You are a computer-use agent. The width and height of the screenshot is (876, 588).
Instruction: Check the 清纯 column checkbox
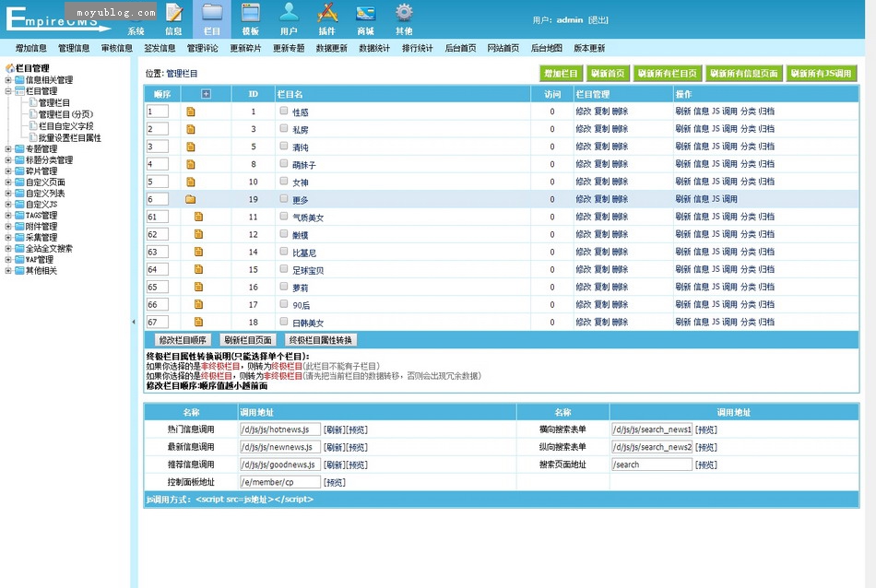point(284,147)
